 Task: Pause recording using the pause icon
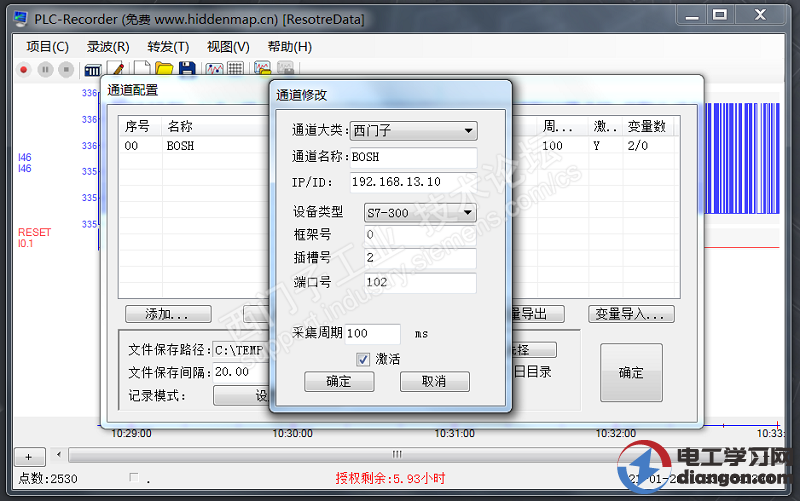pyautogui.click(x=45, y=69)
